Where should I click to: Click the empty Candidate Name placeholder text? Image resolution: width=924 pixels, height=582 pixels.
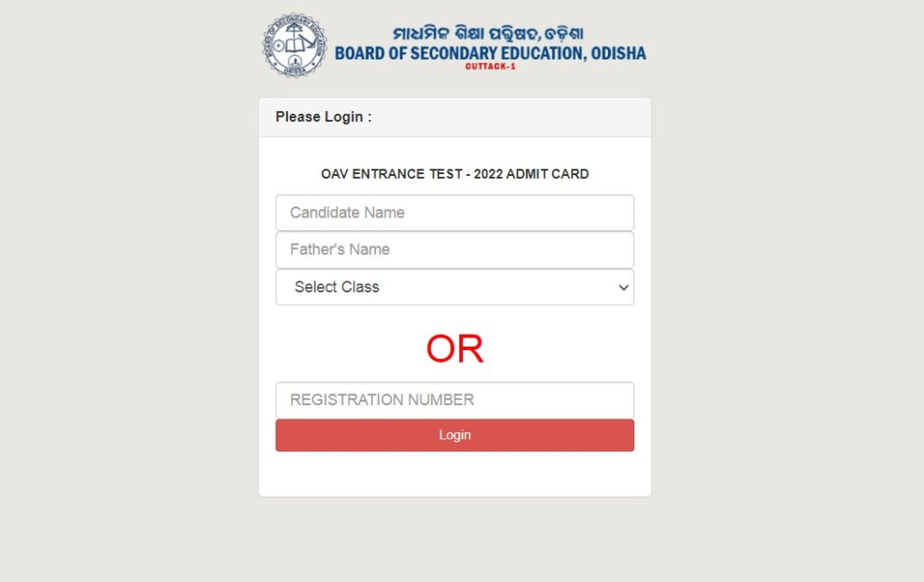[346, 212]
